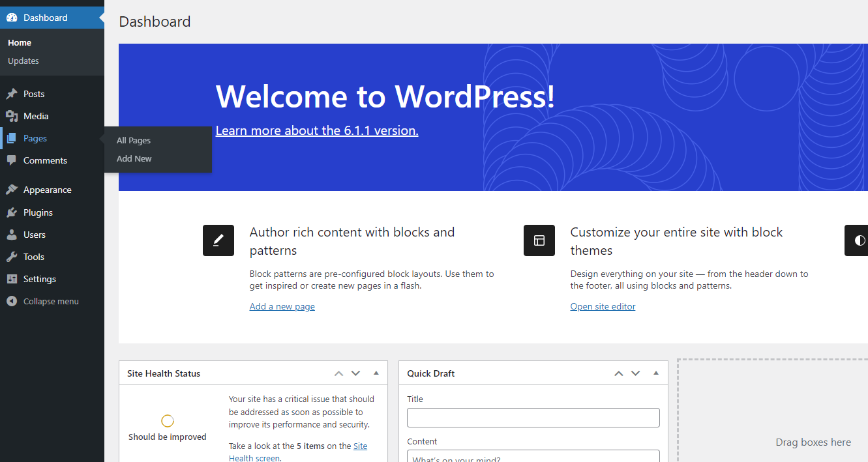Click the Quick Draft Content text area
This screenshot has width=868, height=462.
(533, 456)
